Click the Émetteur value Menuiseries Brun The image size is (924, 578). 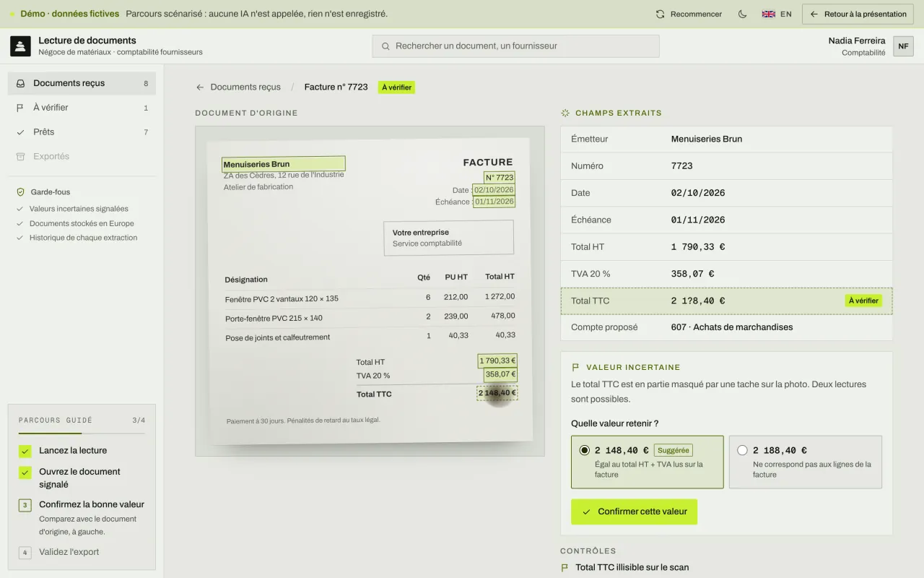707,139
